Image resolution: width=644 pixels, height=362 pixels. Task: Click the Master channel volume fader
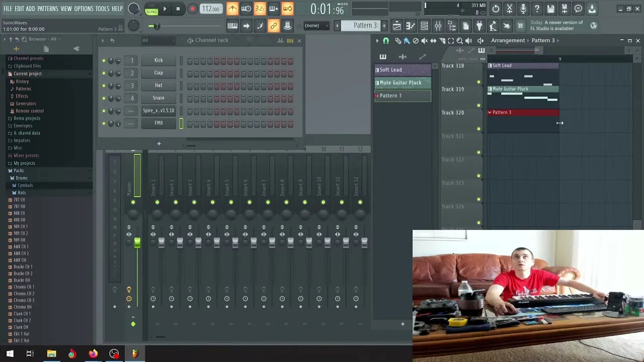[137, 243]
